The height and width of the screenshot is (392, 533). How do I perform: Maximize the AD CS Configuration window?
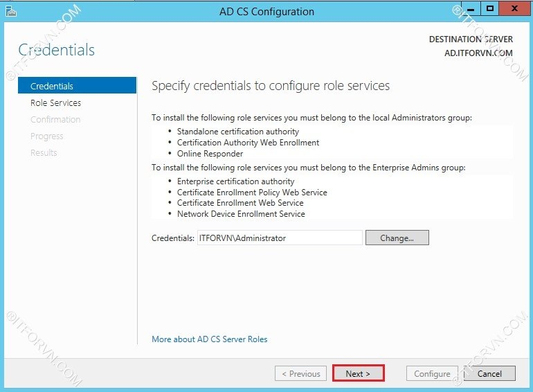pyautogui.click(x=490, y=9)
